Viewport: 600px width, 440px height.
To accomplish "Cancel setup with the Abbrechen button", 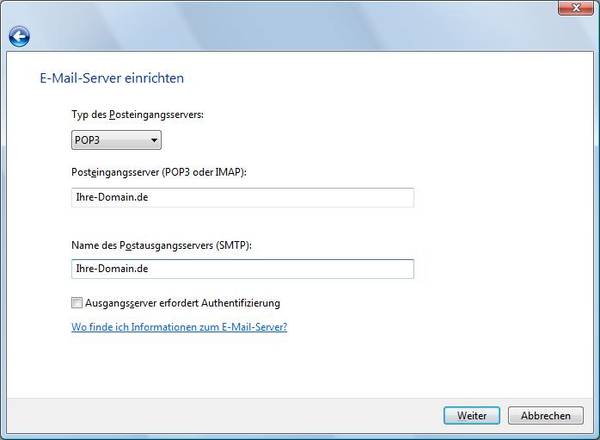I will point(545,415).
